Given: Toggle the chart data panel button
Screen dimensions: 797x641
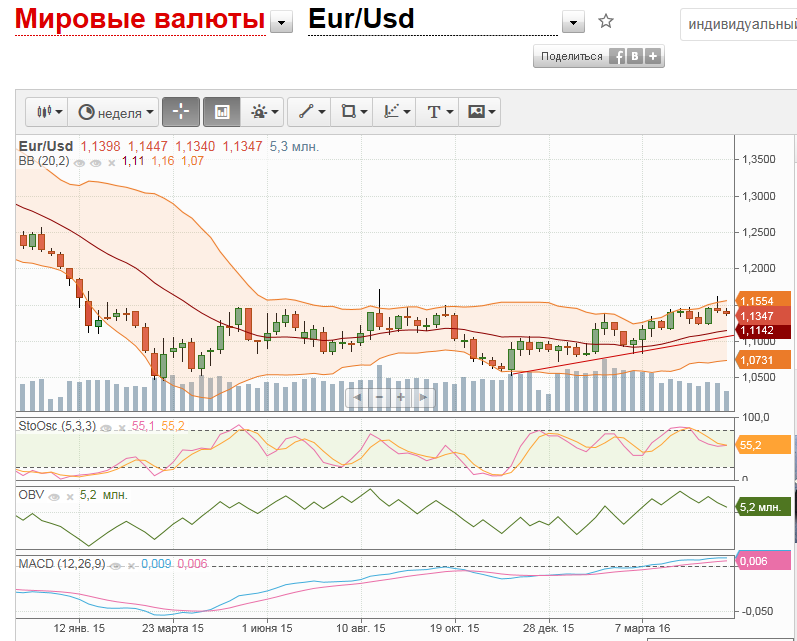Looking at the screenshot, I should tap(222, 112).
